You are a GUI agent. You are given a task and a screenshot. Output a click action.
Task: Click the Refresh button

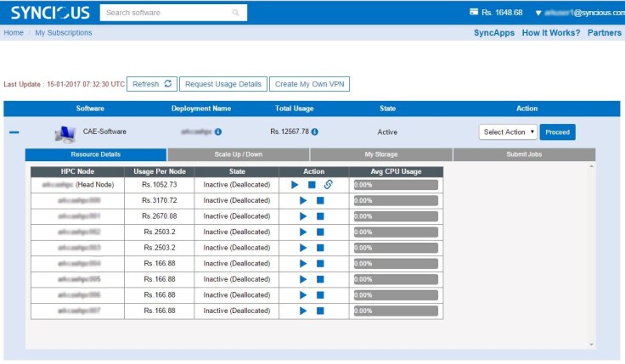tap(151, 84)
